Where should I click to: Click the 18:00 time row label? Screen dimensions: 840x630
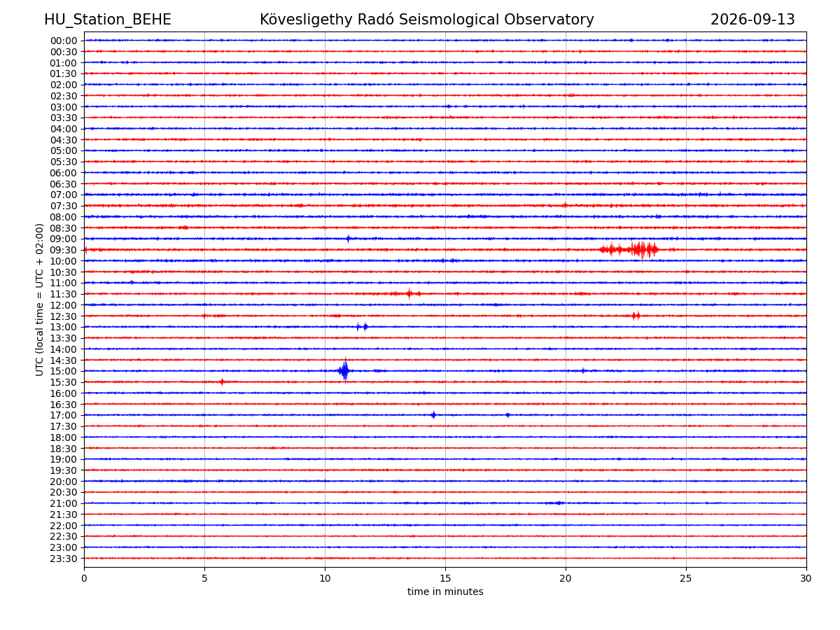click(x=64, y=437)
